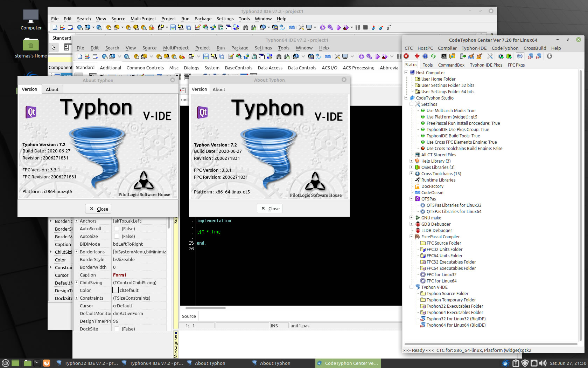The image size is (588, 368).
Task: Open the terminal launcher in the taskbar
Action: coord(37,363)
